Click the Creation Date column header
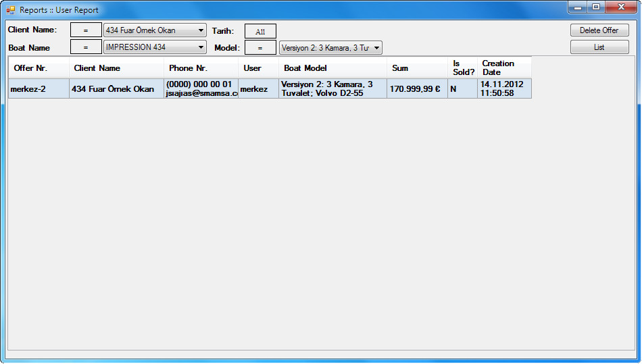Screen dimensions: 642x364 (504, 68)
